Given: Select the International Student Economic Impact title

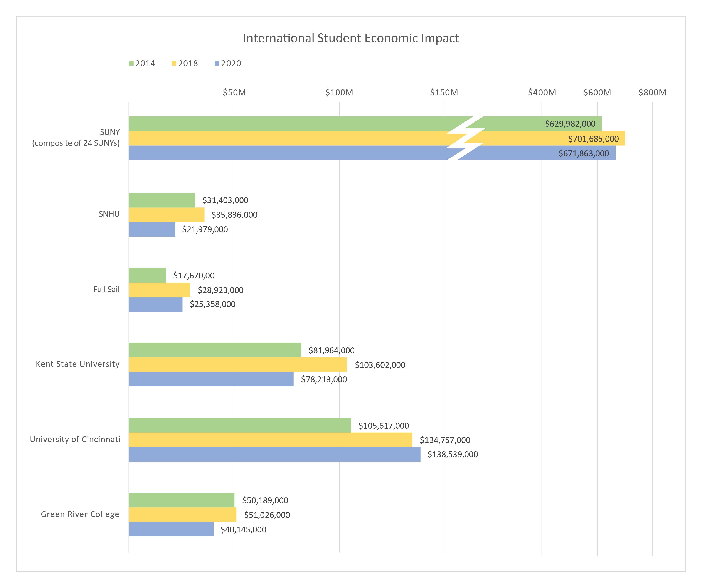Looking at the screenshot, I should [x=351, y=38].
